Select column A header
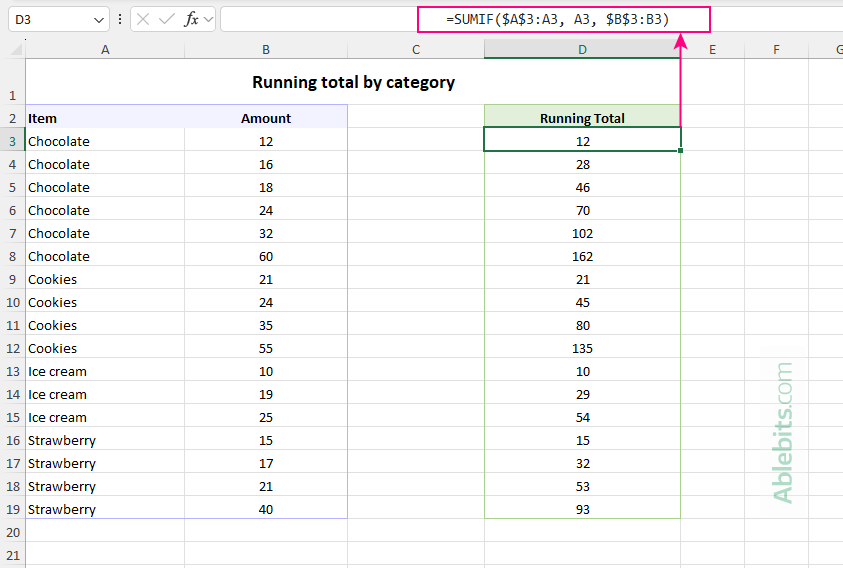This screenshot has height=568, width=843. [105, 50]
